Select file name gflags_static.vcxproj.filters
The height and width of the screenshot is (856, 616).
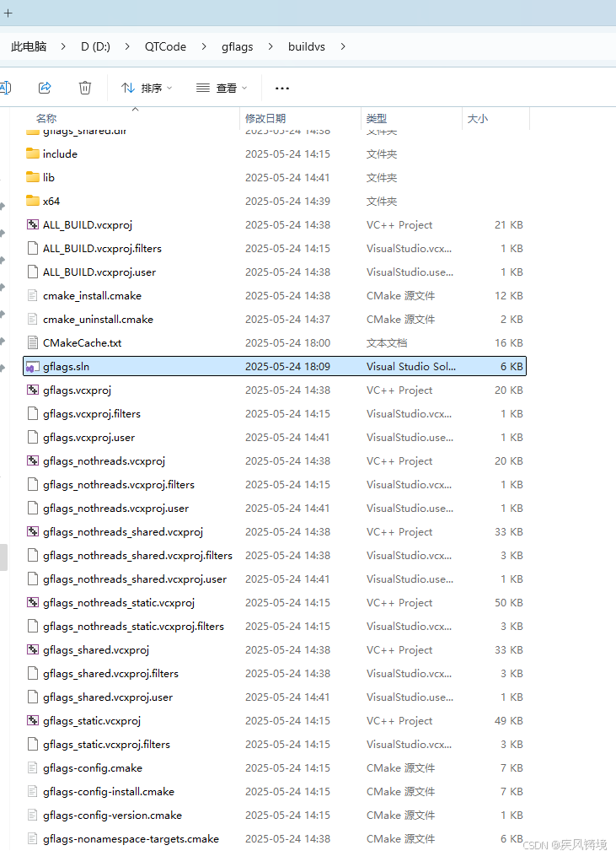click(x=106, y=745)
